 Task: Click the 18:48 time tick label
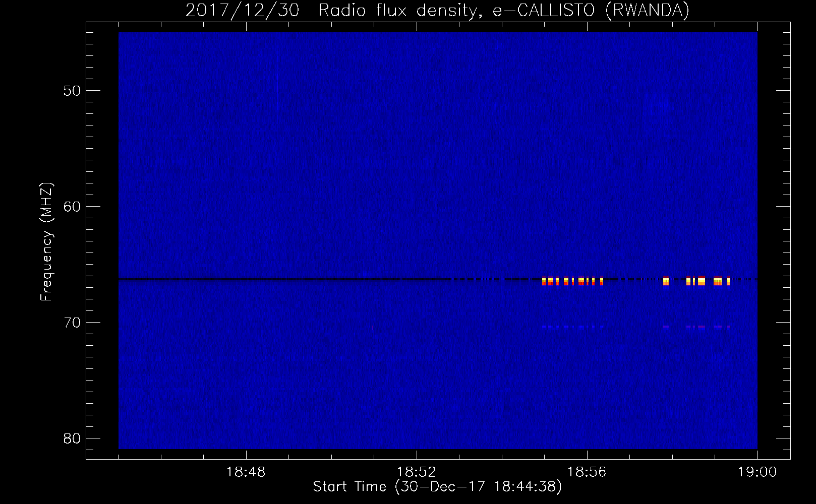point(246,472)
